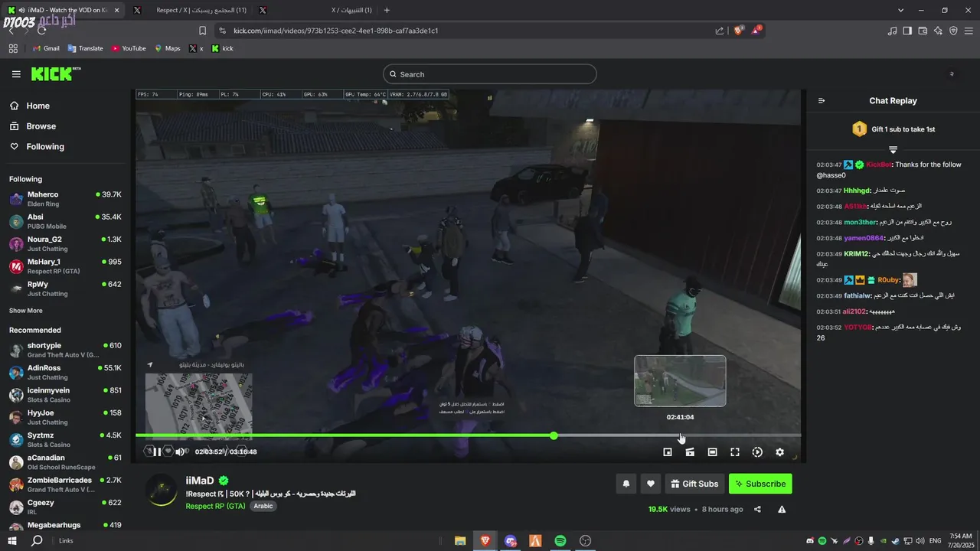Report the video with warning icon

pos(782,509)
